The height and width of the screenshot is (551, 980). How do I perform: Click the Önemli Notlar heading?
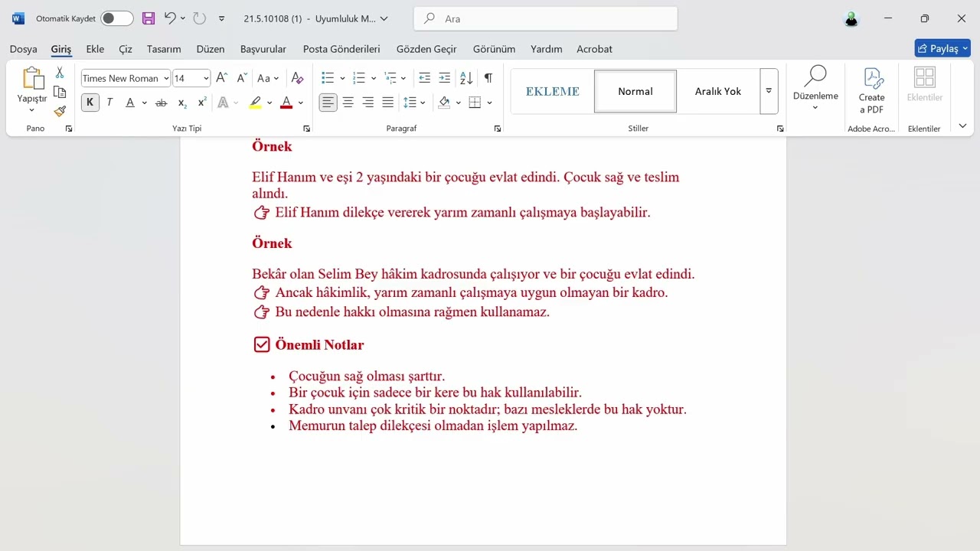[x=319, y=345]
